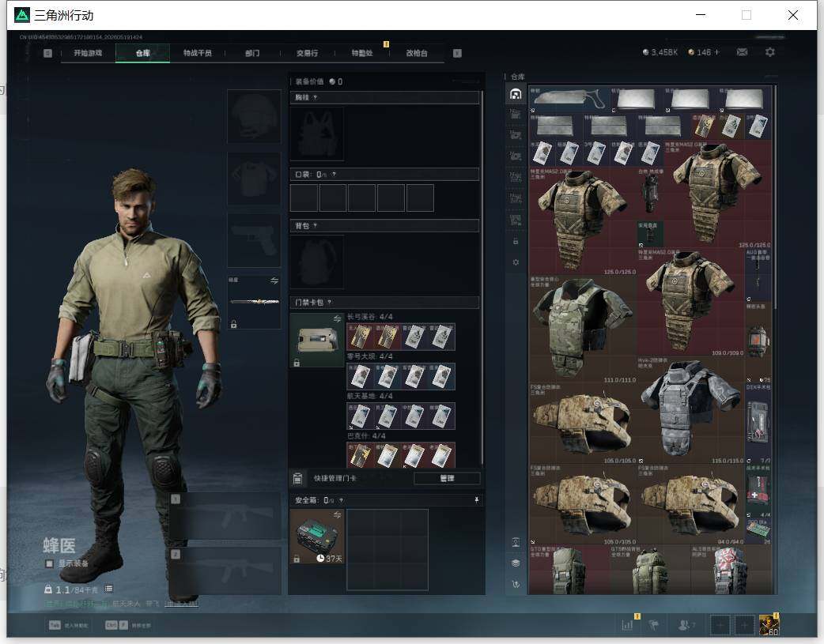Click the 3.458K currency balance
This screenshot has height=644, width=824.
click(660, 52)
